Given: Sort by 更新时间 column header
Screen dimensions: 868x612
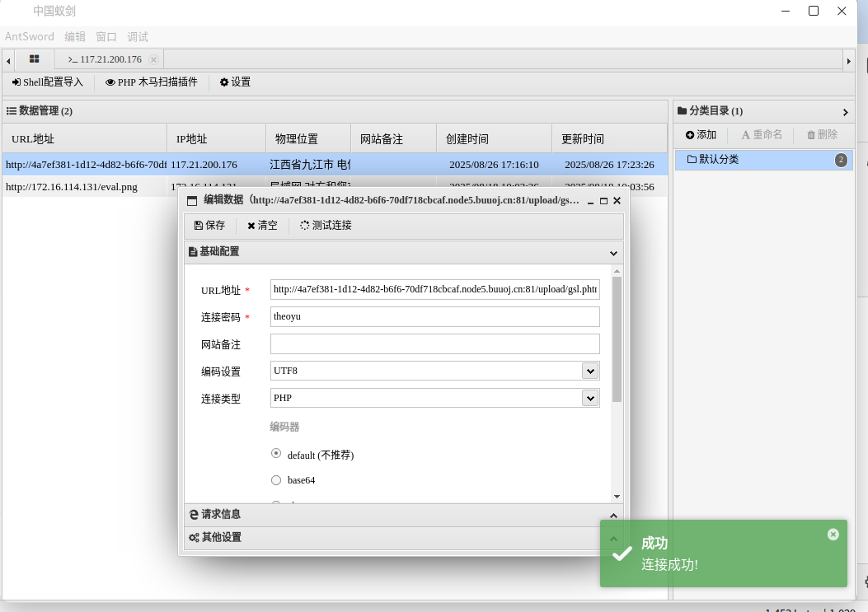Looking at the screenshot, I should (x=609, y=139).
